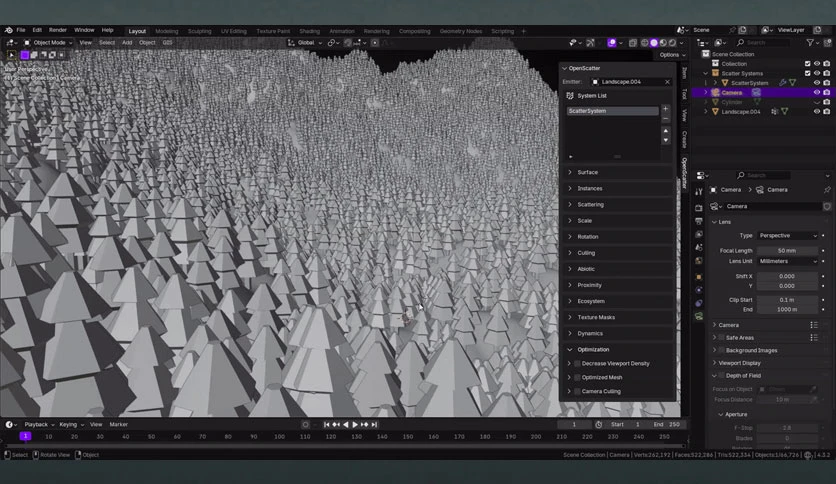Open the Output properties tab icon
The image size is (836, 484).
[x=699, y=221]
